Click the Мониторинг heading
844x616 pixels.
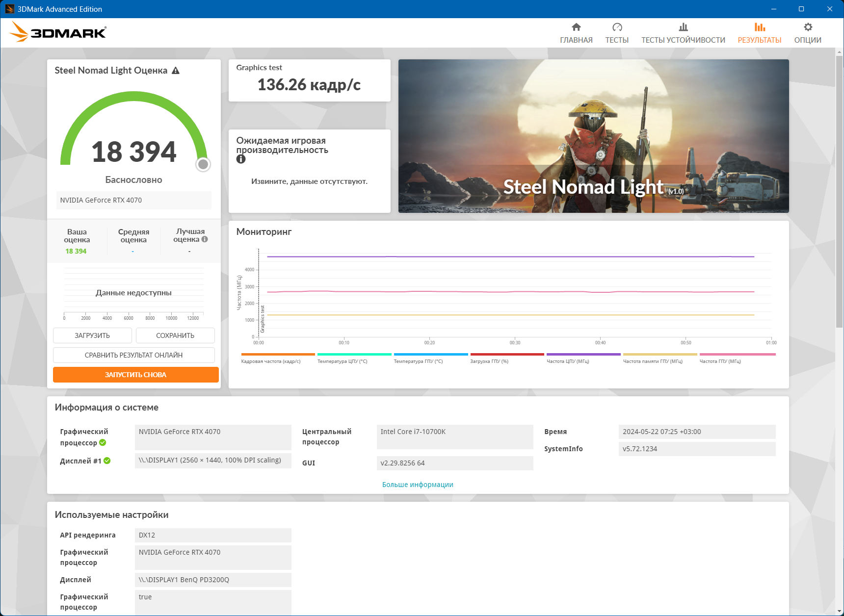tap(264, 231)
